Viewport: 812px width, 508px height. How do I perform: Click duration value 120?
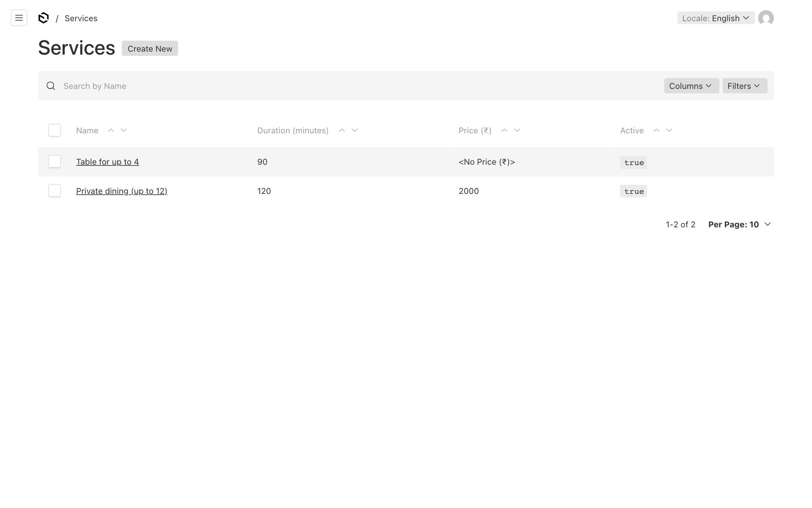(264, 191)
